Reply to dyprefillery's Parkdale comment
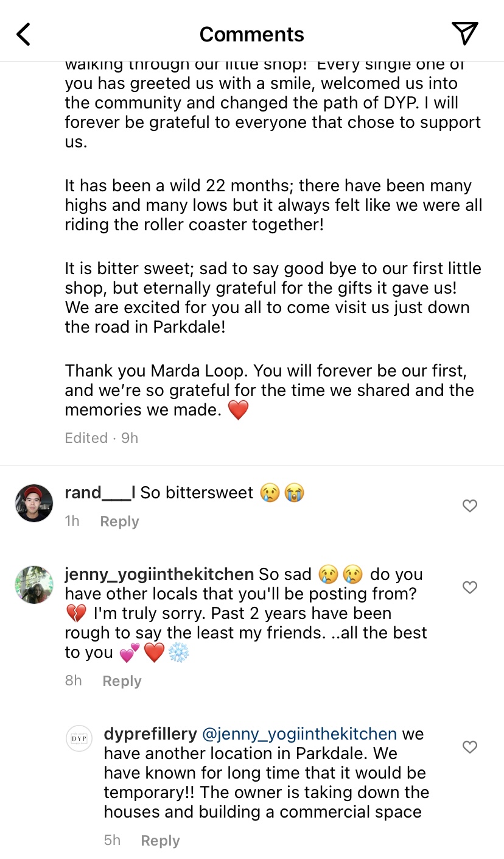The height and width of the screenshot is (859, 504). point(160,841)
